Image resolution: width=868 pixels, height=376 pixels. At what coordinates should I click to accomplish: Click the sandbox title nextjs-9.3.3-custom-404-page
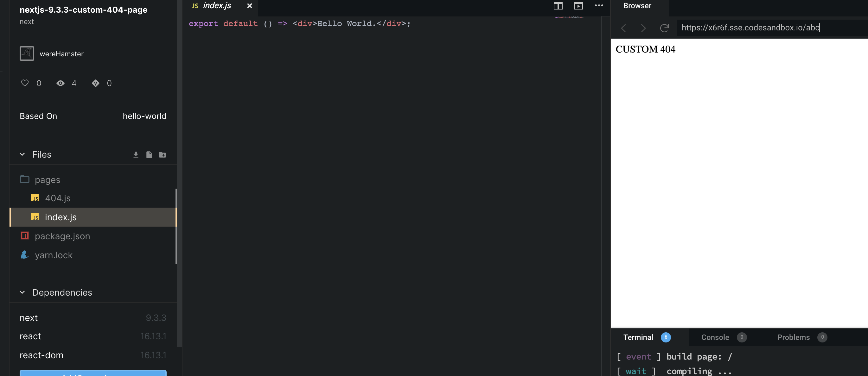(x=83, y=10)
